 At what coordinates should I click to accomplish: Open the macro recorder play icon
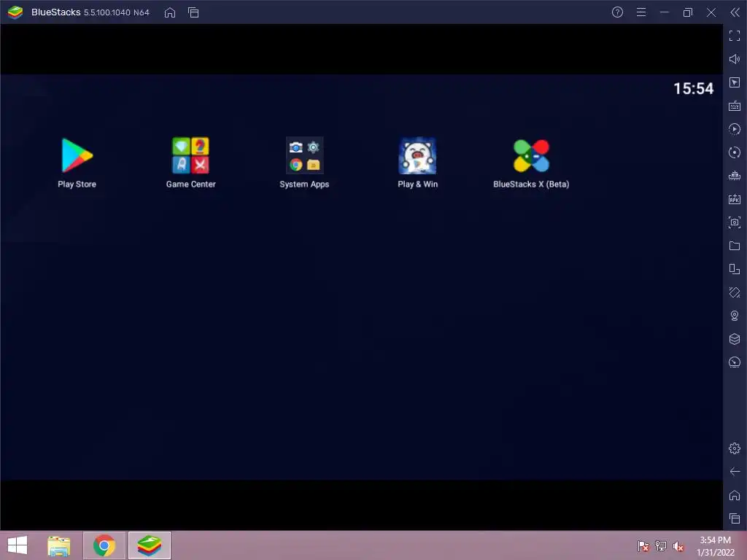[735, 129]
